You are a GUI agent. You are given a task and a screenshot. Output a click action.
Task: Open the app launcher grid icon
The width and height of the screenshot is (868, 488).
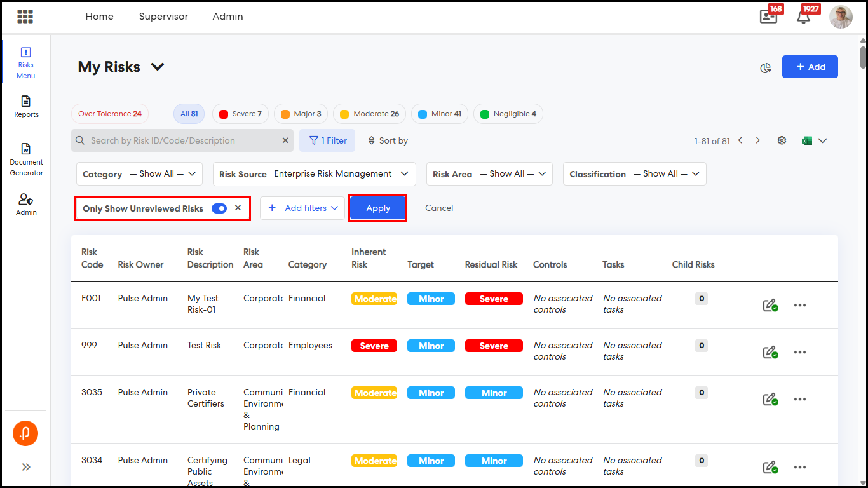25,17
